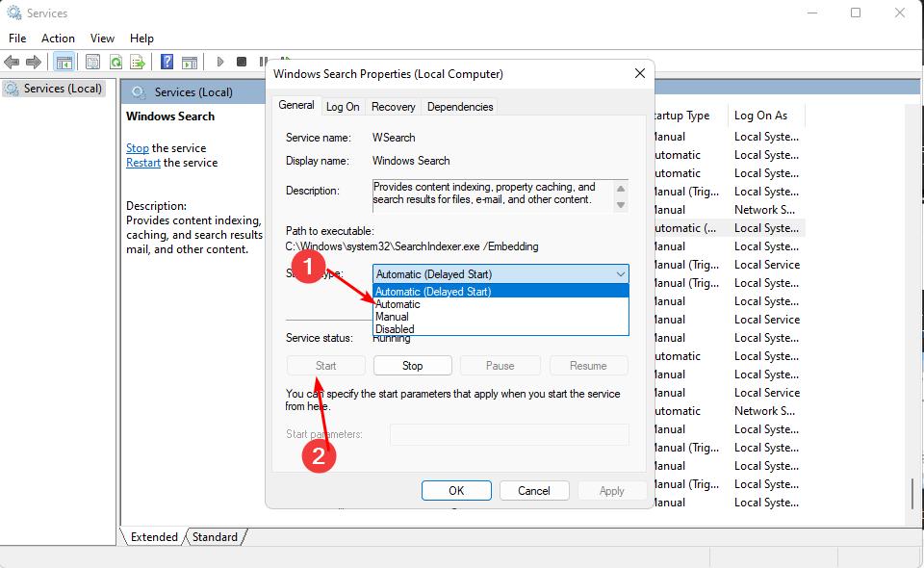Open the Action menu
Viewport: 924px width, 568px height.
[x=58, y=39]
